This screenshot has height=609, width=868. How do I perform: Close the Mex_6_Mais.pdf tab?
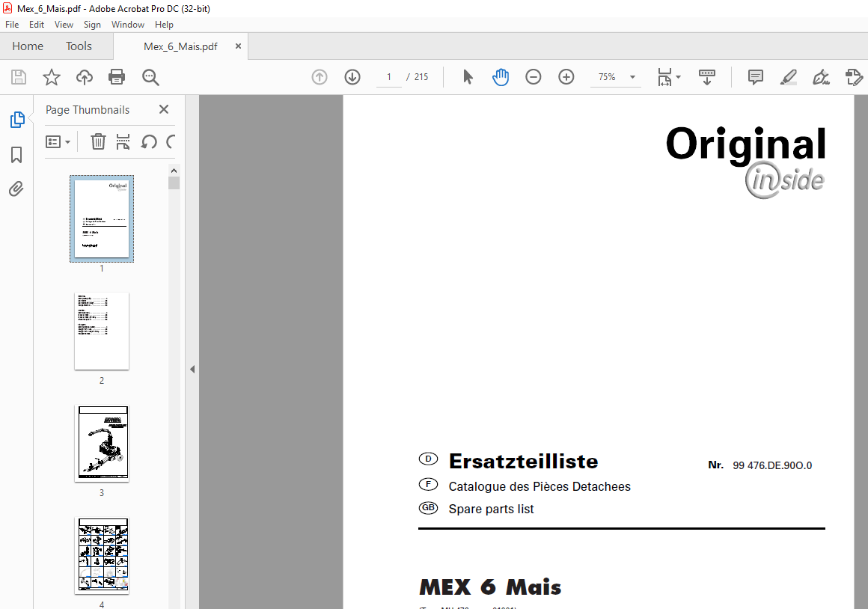tap(238, 46)
